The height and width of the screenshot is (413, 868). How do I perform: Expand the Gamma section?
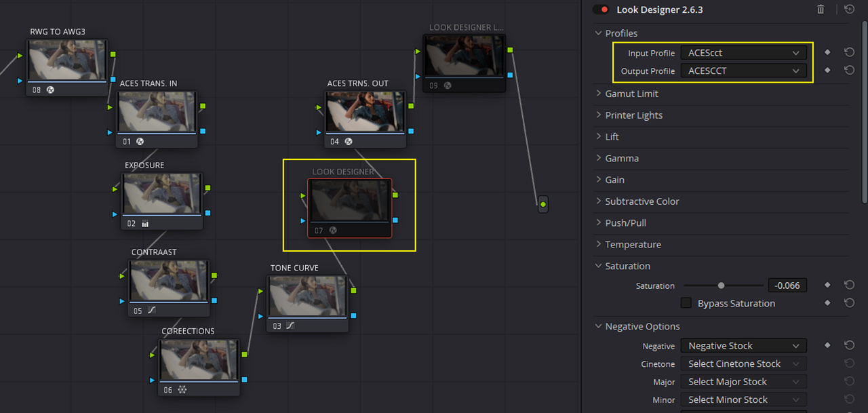(599, 158)
